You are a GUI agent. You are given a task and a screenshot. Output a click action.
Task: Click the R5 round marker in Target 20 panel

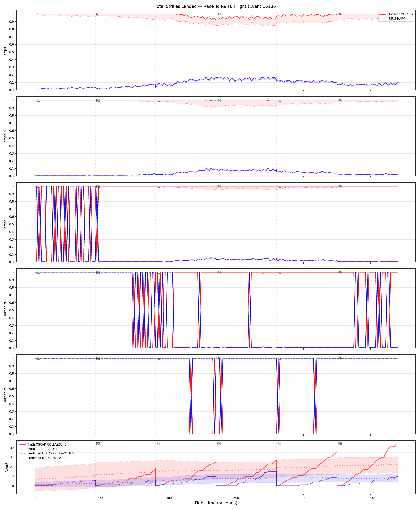coord(279,272)
